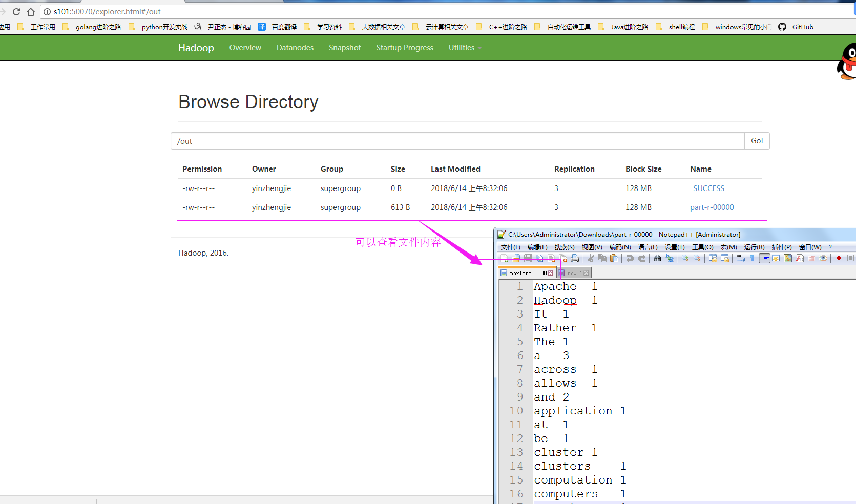The width and height of the screenshot is (856, 504).
Task: Open the 编码(N) encoding menu
Action: [x=620, y=247]
